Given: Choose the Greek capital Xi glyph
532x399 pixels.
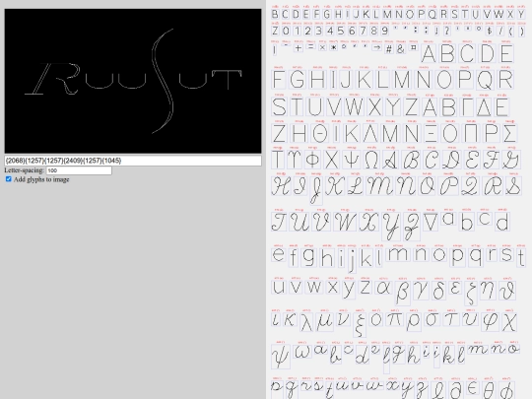Looking at the screenshot, I should [431, 133].
